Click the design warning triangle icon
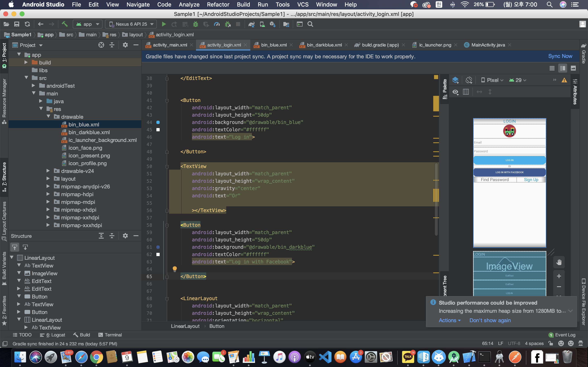Viewport: 588px width, 367px height. coord(564,80)
